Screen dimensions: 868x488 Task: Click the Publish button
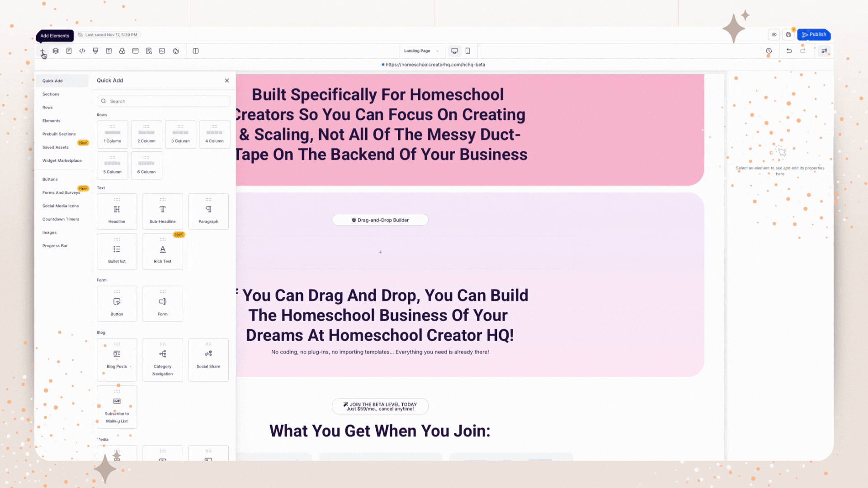[814, 35]
